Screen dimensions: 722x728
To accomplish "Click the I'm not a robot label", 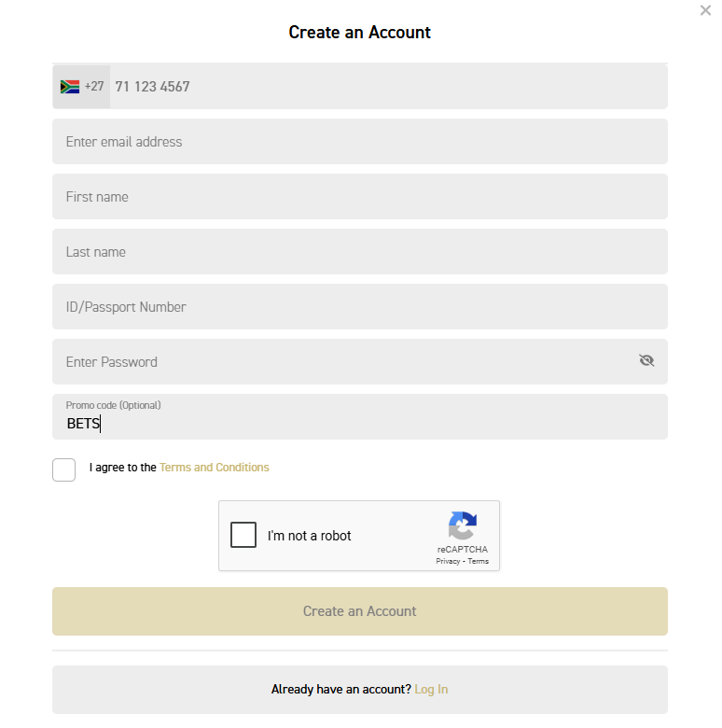I will (309, 536).
